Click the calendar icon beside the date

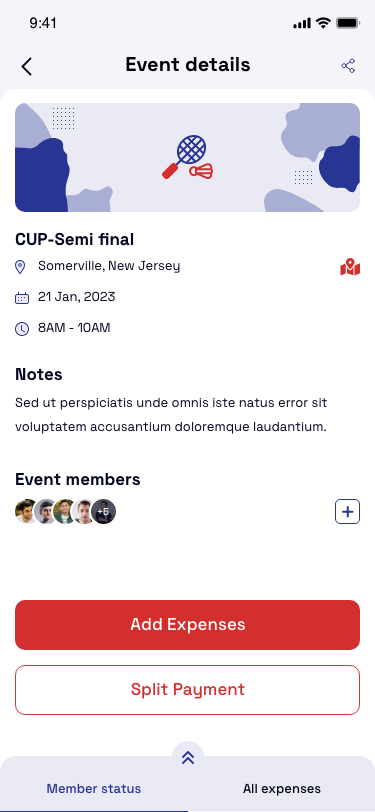22,298
